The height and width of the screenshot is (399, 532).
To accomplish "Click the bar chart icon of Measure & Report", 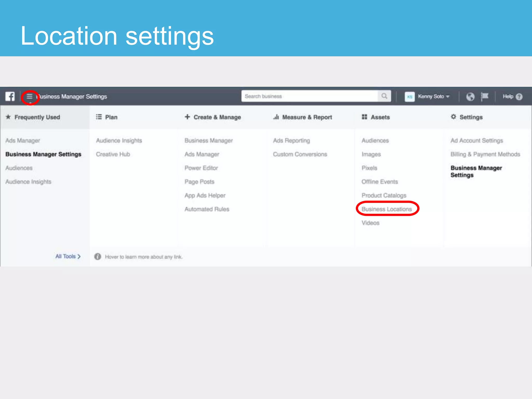I will [276, 117].
